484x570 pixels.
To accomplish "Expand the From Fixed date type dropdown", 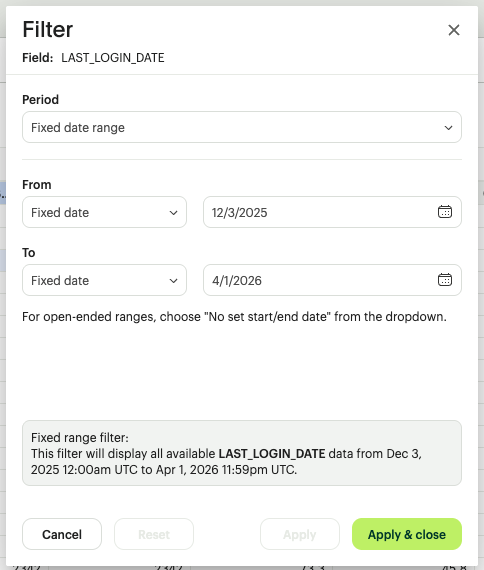I will point(104,212).
